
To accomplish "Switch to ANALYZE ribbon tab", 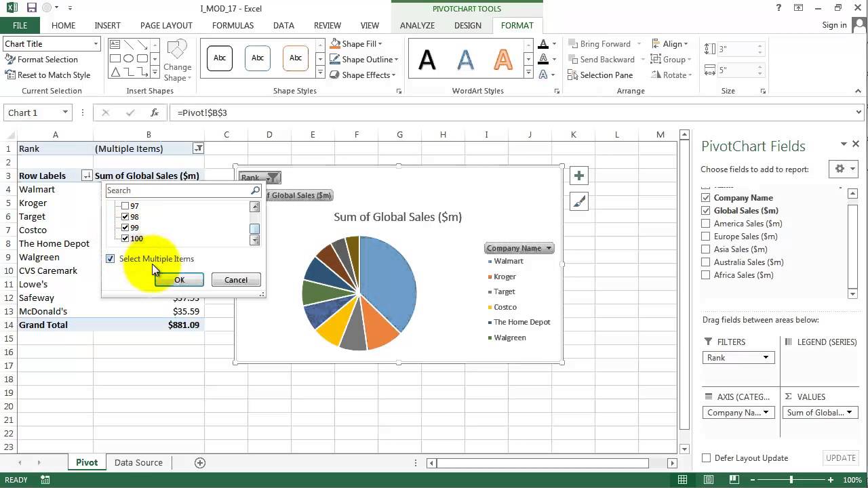I will pos(417,25).
